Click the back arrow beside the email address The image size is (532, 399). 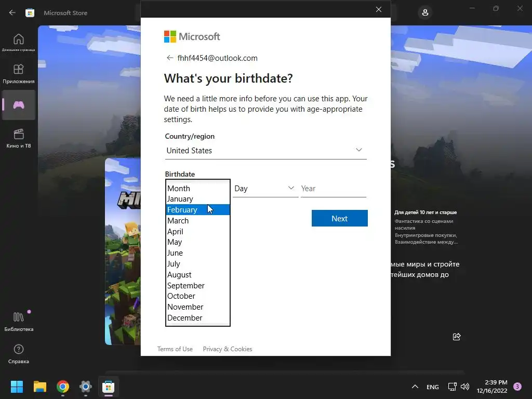tap(170, 58)
